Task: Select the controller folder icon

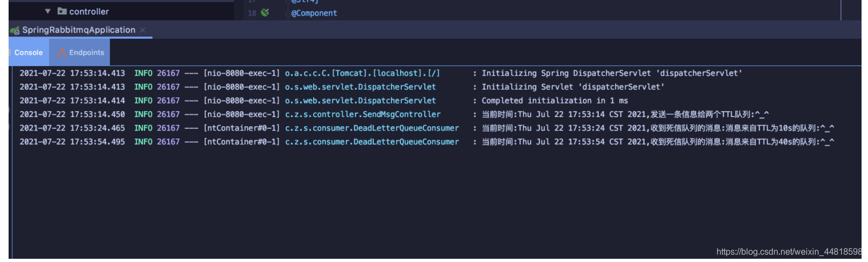Action: click(x=62, y=11)
